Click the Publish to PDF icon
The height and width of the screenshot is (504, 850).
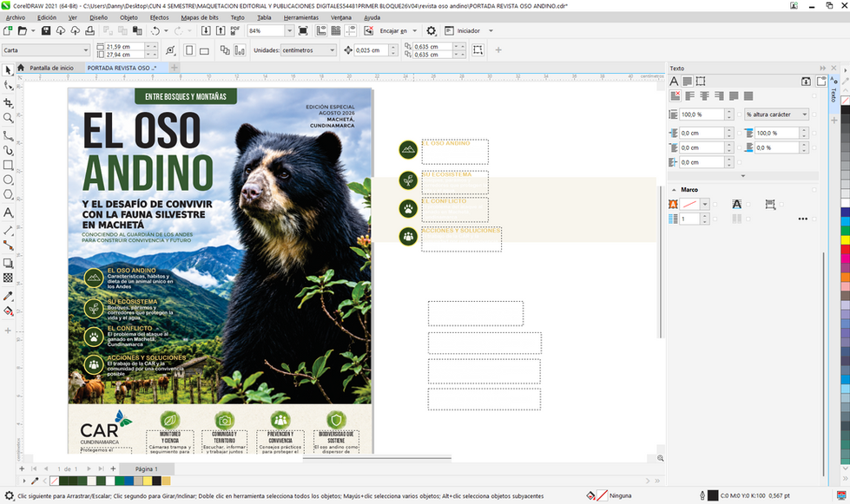point(235,31)
